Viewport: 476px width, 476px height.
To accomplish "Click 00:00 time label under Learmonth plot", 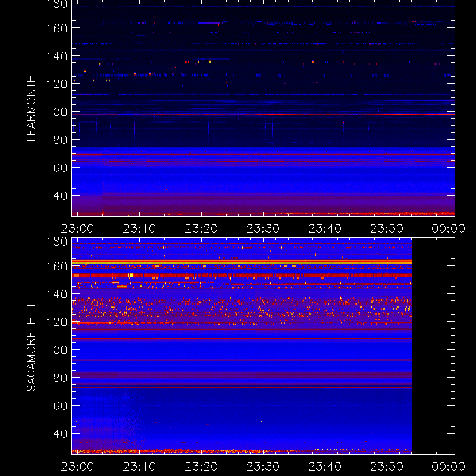I will point(449,228).
